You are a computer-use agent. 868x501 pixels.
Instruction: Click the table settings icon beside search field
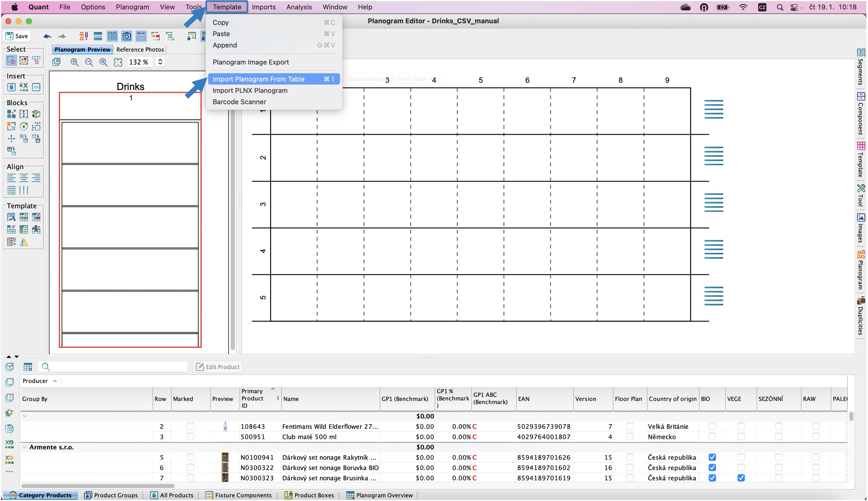(28, 367)
